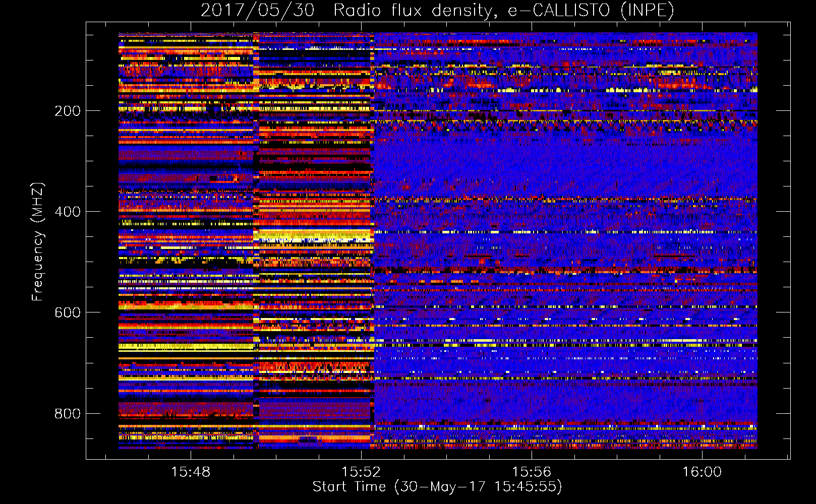Select the 600 frequency tick label
The width and height of the screenshot is (816, 504).
[x=68, y=312]
